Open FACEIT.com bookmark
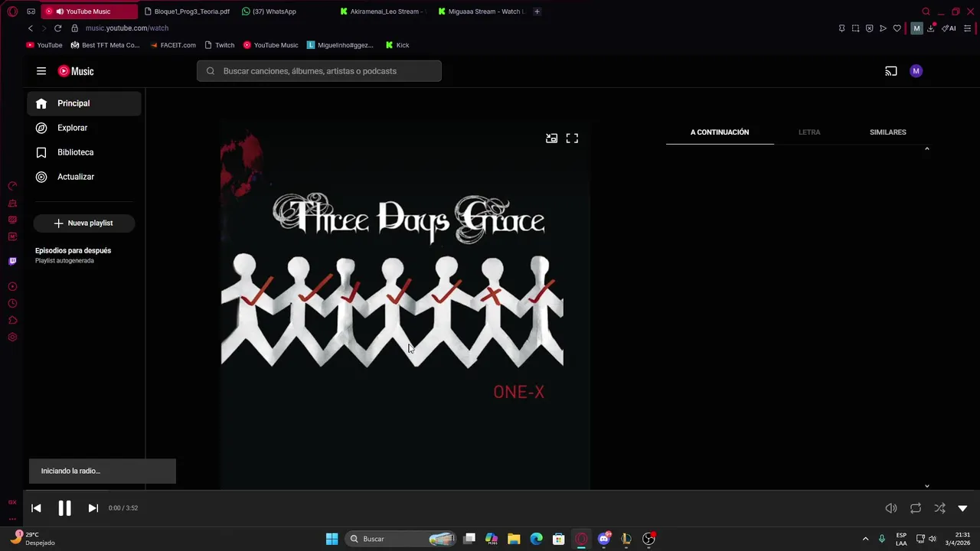This screenshot has width=980, height=551. click(173, 45)
